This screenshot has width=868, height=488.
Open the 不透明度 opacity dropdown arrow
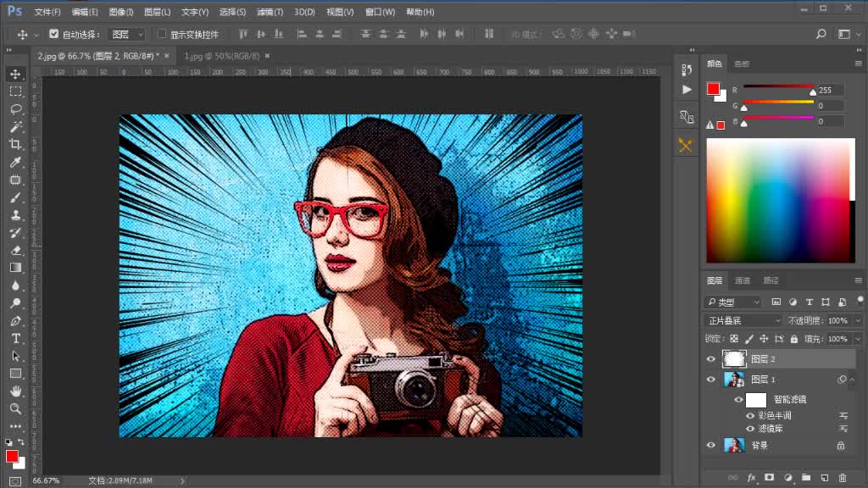858,321
